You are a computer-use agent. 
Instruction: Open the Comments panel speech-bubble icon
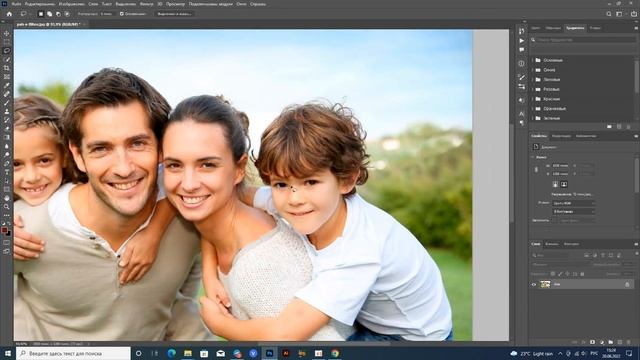522,50
